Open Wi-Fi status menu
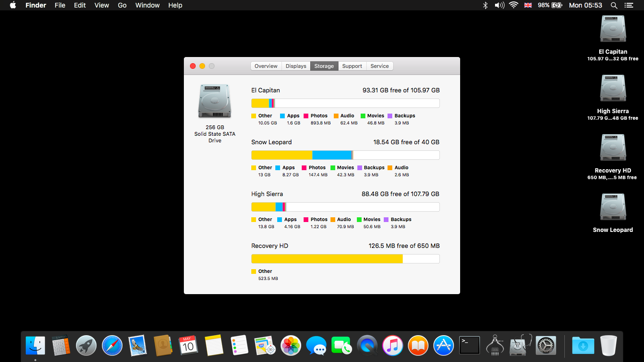The image size is (644, 362). [514, 5]
